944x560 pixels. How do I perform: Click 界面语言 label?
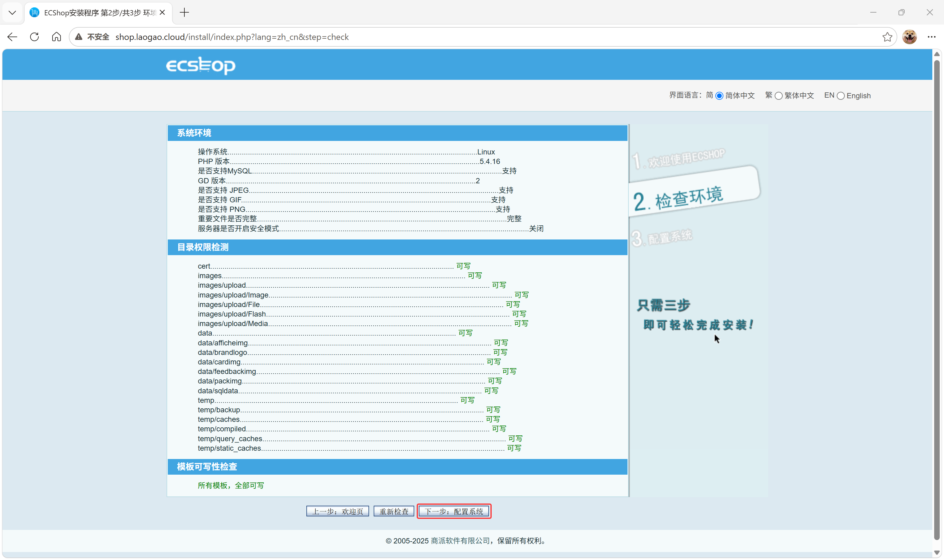(x=686, y=95)
